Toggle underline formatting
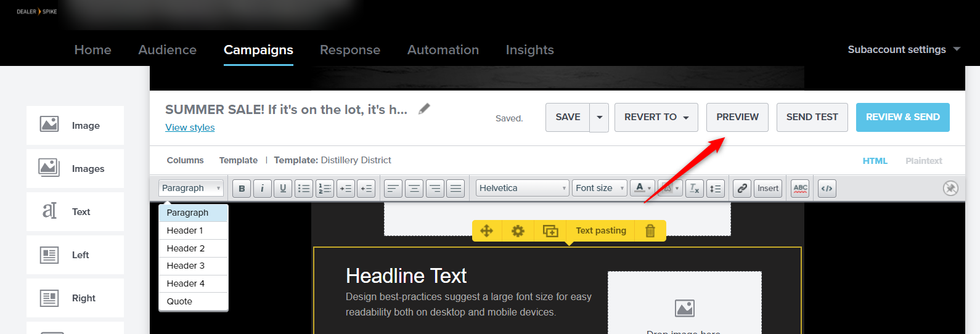 pos(283,189)
